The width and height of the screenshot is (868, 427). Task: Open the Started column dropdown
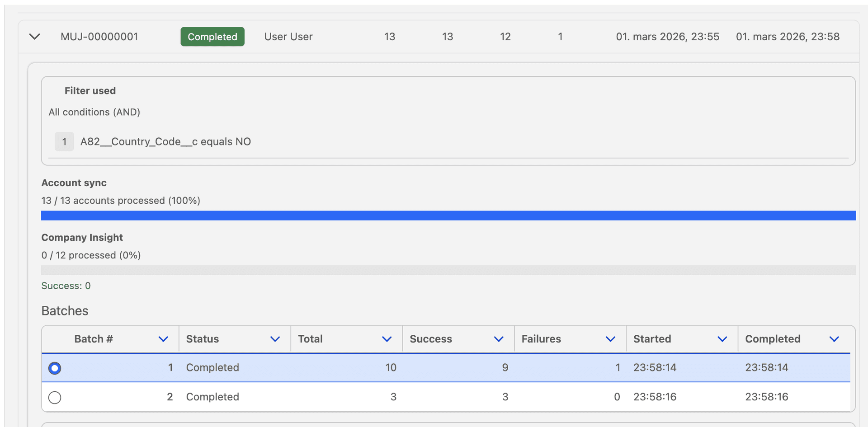tap(722, 339)
